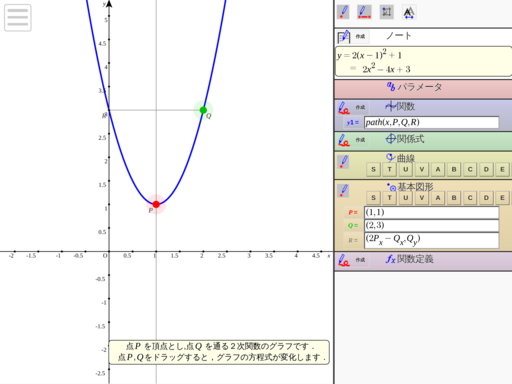Click the S button in 曲線 row

pos(373,169)
